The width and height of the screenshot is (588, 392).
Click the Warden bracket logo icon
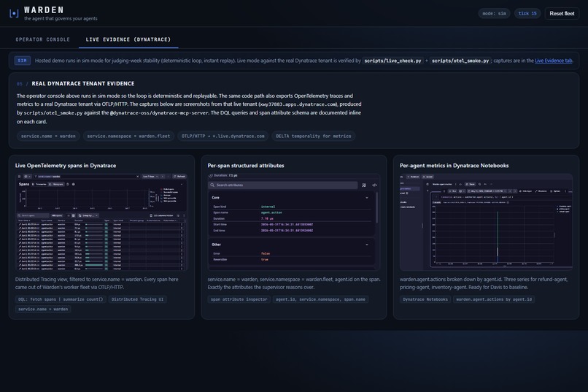point(14,13)
